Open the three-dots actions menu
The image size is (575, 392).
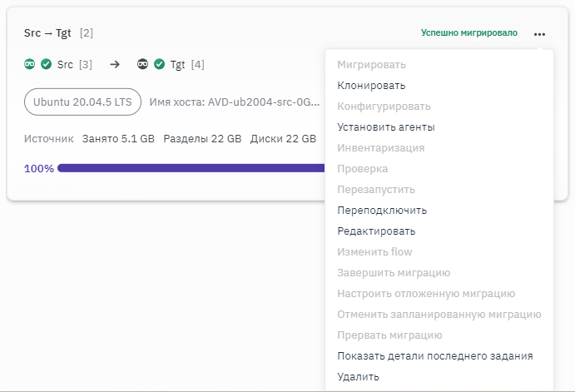click(x=540, y=34)
